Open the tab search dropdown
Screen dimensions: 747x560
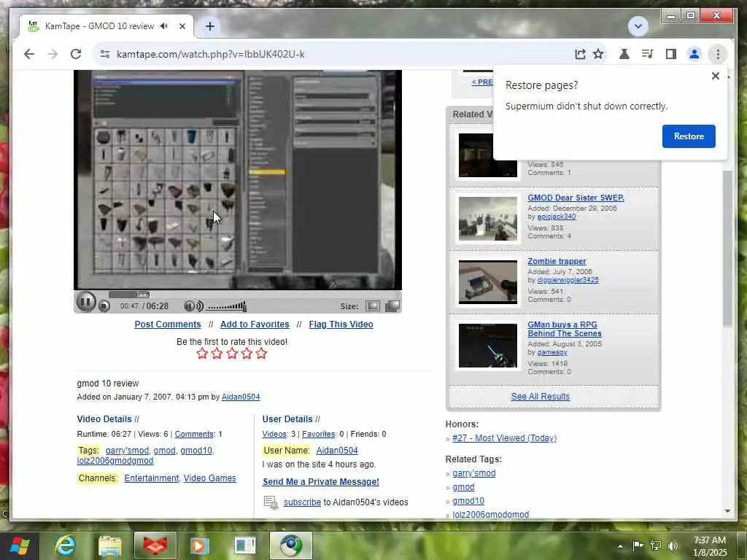(638, 26)
